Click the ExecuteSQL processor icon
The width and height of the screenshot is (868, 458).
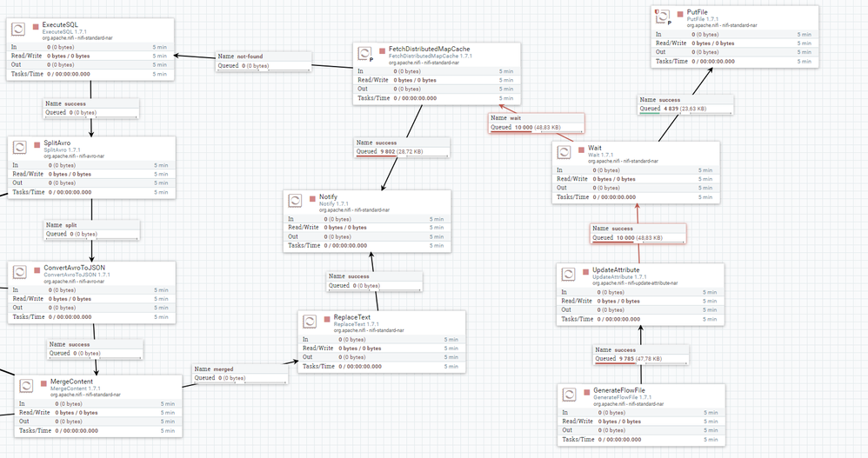tap(18, 29)
